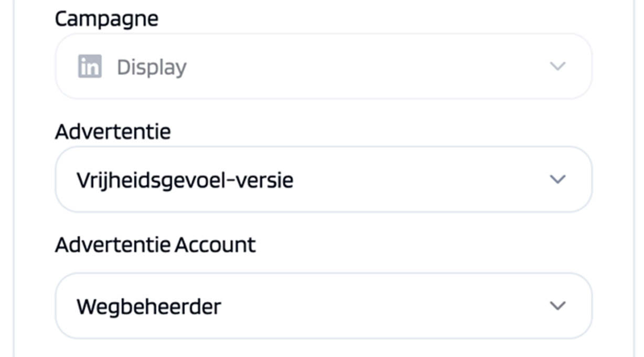The image size is (644, 357).
Task: Open the Advertentie Account dropdown field
Action: click(323, 306)
